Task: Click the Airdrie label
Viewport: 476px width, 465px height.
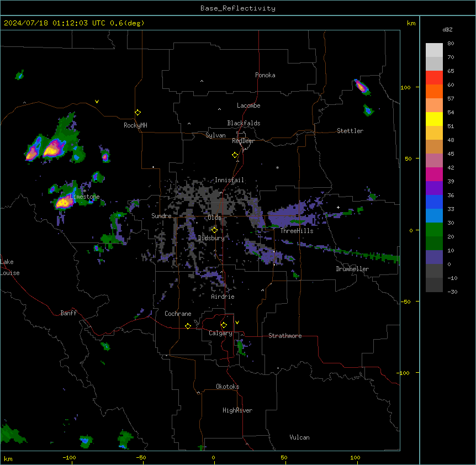Action: click(x=223, y=297)
